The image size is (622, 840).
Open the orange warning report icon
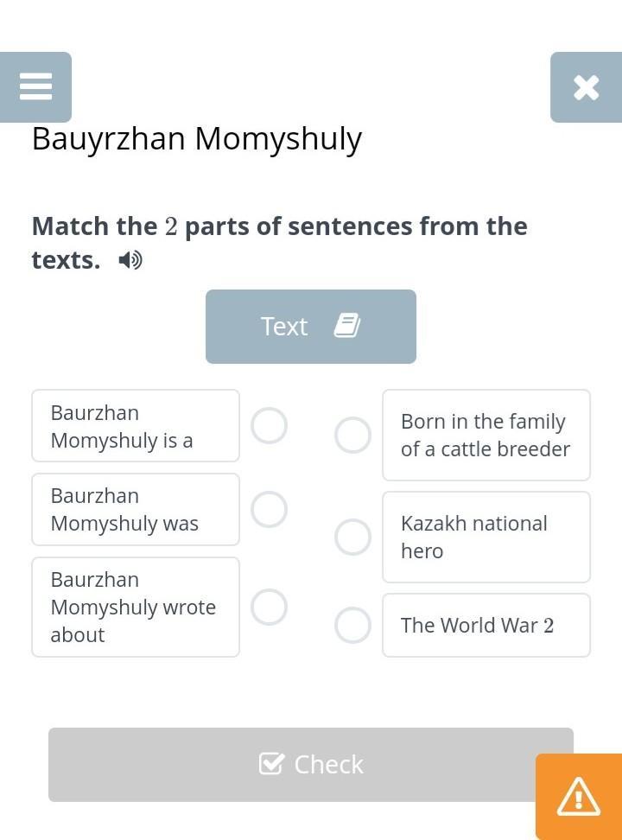[x=578, y=796]
